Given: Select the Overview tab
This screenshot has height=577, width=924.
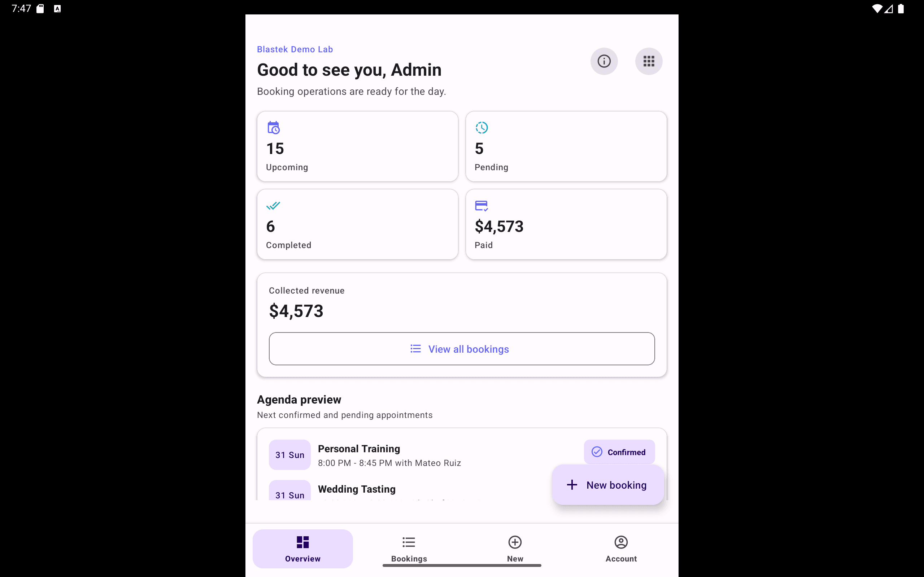Looking at the screenshot, I should pyautogui.click(x=303, y=549).
